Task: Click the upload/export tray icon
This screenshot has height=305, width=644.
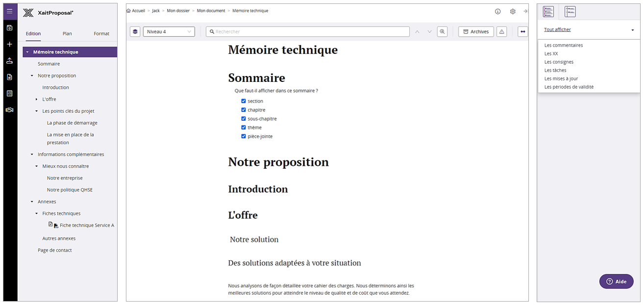Action: (10, 61)
